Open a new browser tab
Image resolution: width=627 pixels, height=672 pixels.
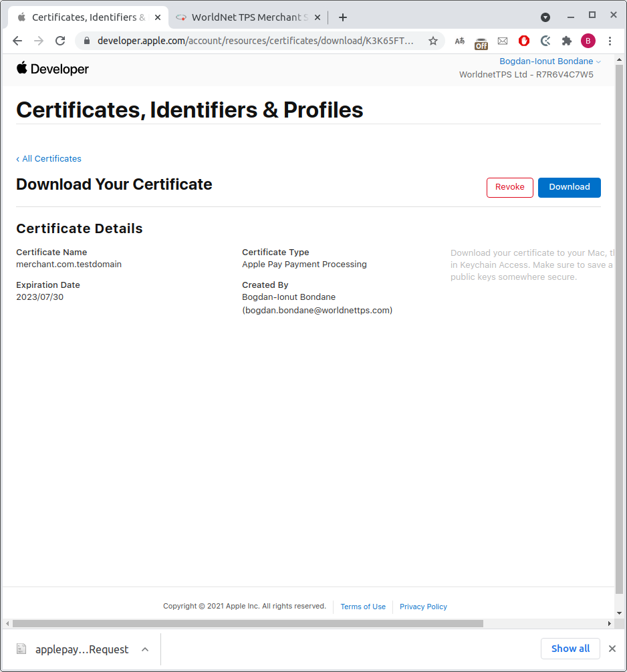point(343,17)
